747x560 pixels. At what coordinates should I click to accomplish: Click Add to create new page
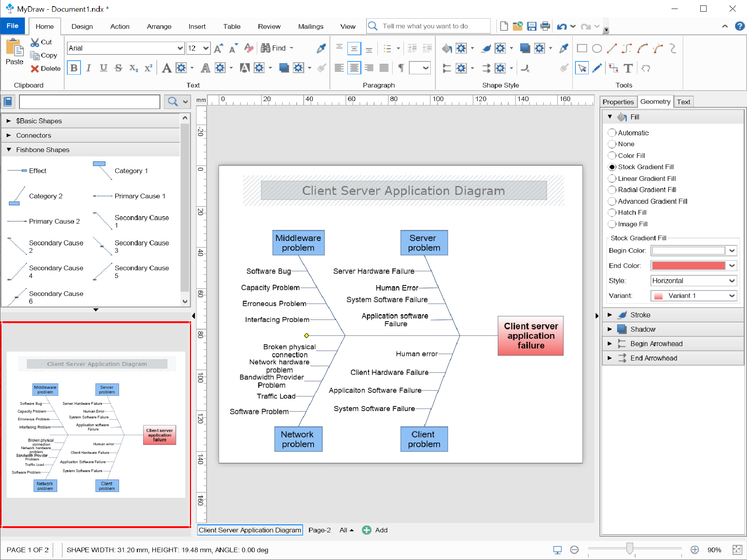tap(375, 530)
